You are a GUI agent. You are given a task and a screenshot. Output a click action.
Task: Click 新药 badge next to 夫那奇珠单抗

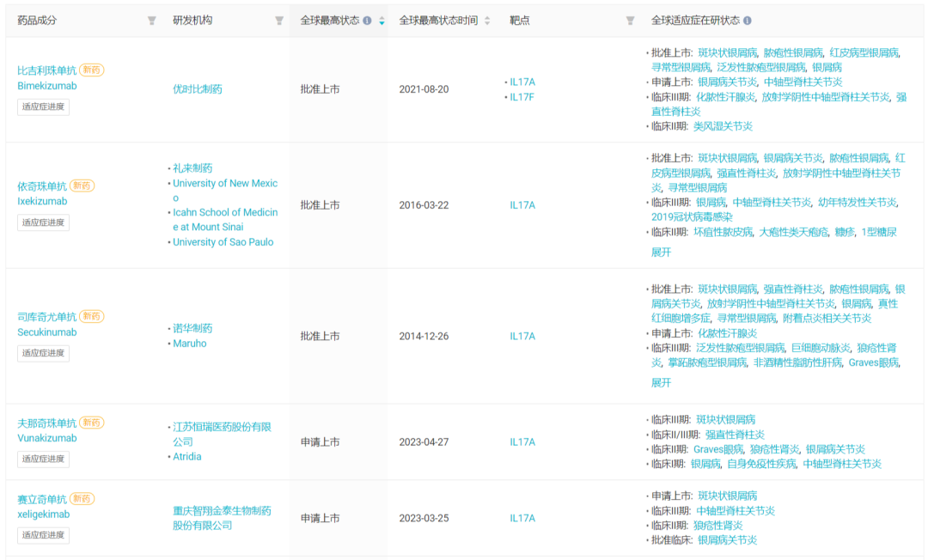point(92,423)
